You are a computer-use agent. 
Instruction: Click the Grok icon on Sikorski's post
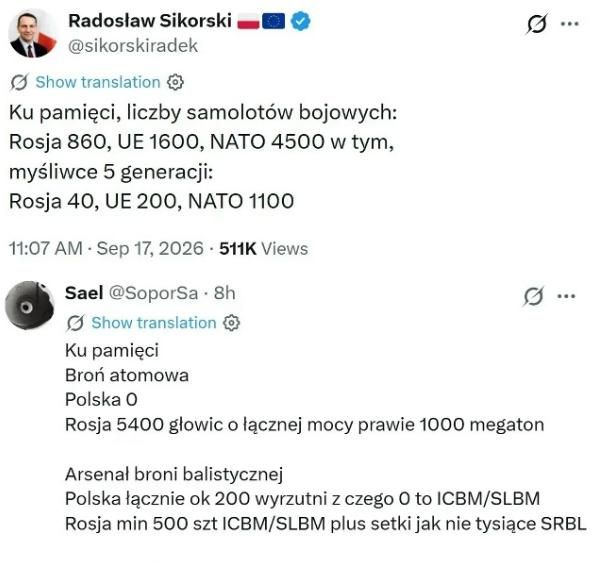point(537,24)
